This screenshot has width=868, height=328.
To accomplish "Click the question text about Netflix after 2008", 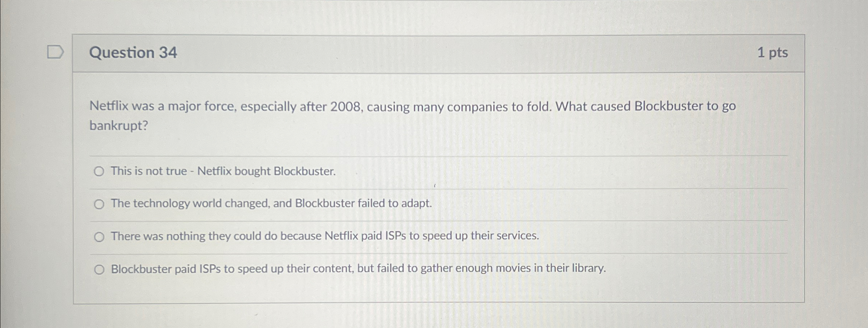I will (x=361, y=106).
